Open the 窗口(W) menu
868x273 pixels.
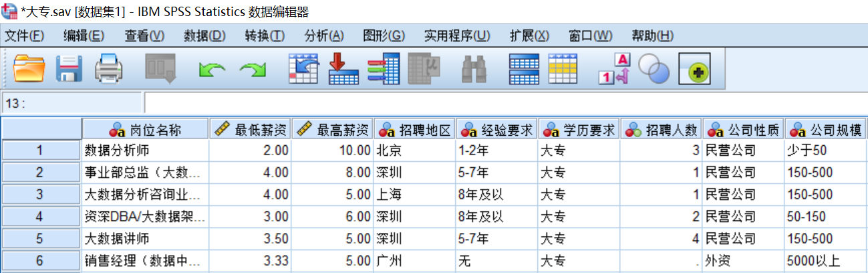[590, 35]
